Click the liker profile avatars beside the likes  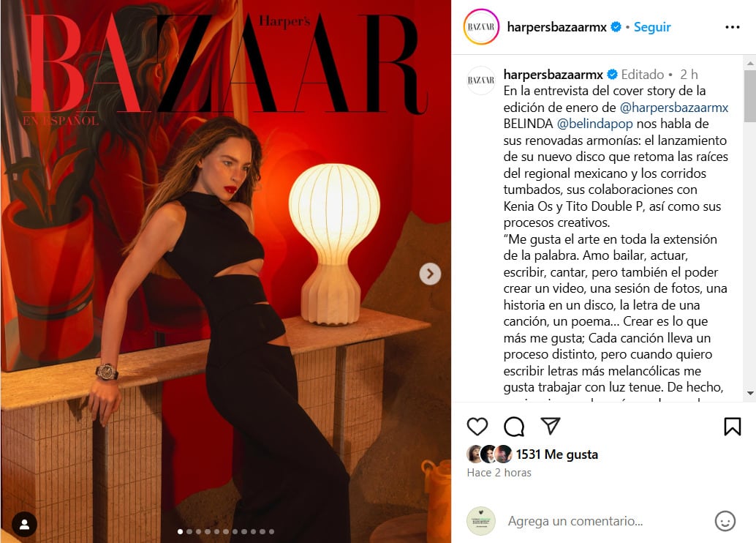click(x=489, y=454)
